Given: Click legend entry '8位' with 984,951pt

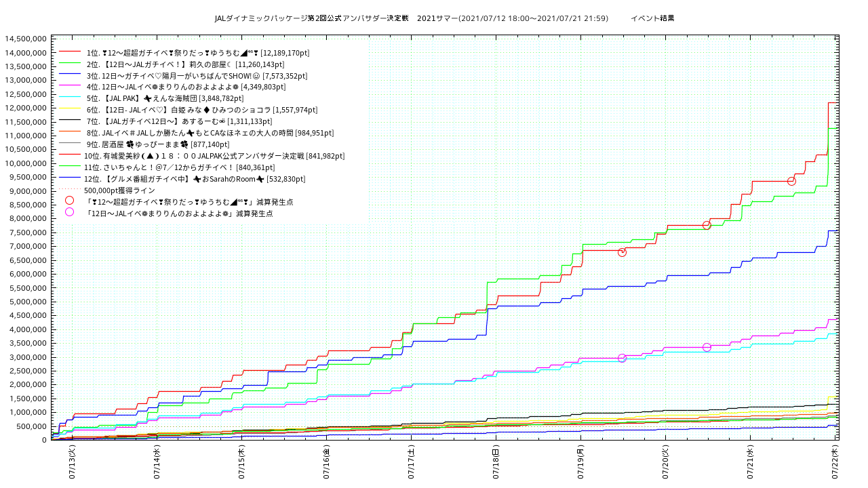Looking at the screenshot, I should pos(210,133).
